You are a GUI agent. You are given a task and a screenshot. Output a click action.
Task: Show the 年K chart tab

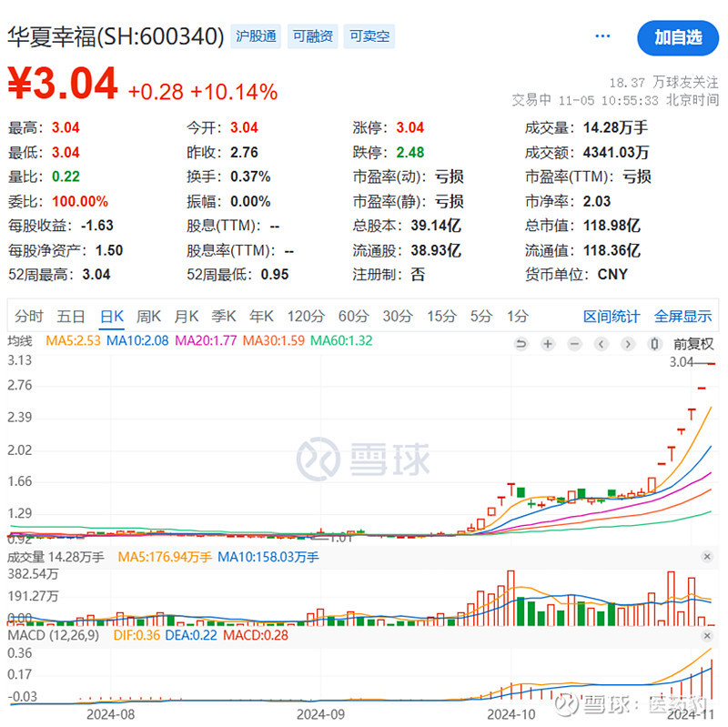tap(261, 316)
